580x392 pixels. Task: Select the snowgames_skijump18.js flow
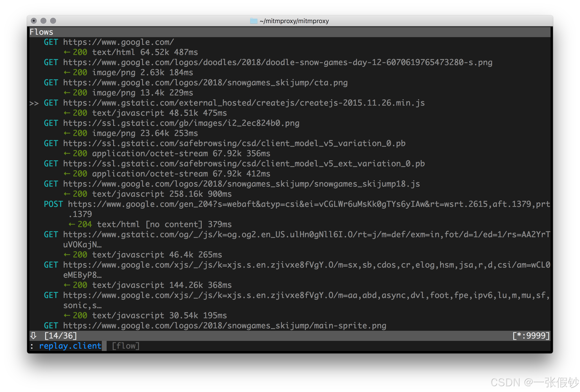coord(241,184)
